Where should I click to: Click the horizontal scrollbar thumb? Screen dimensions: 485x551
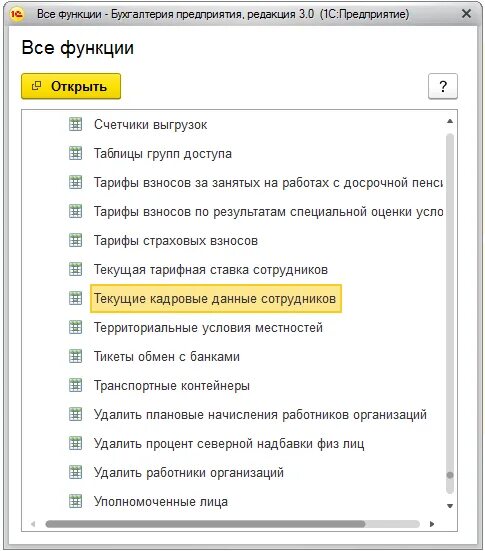[205, 524]
